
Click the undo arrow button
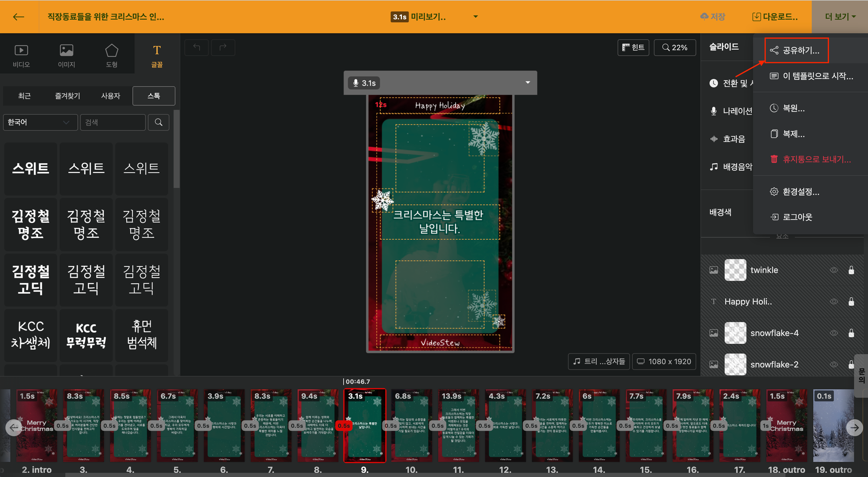tap(197, 47)
